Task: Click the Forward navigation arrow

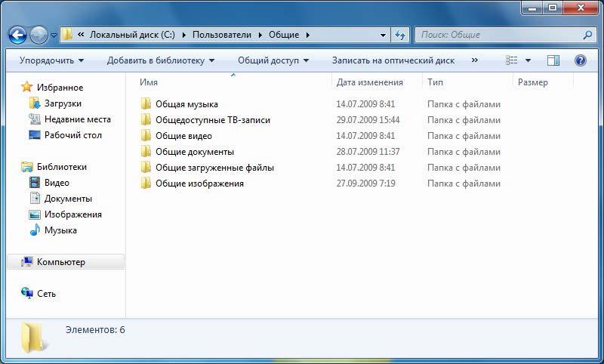Action: [x=39, y=35]
